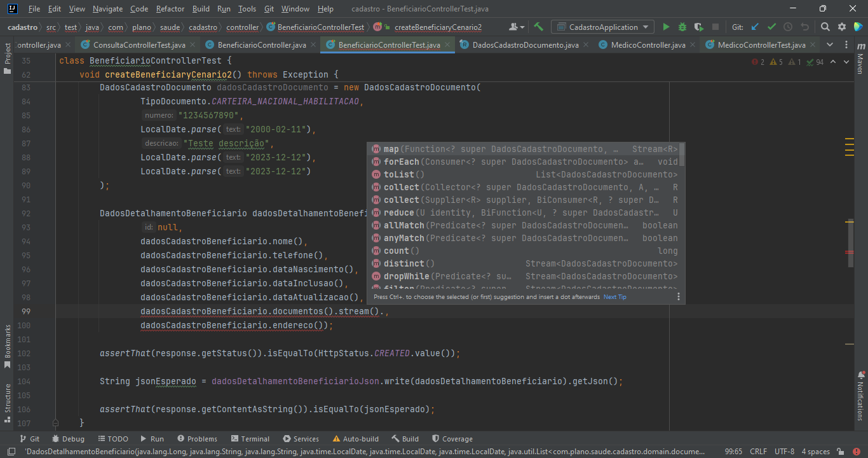The width and height of the screenshot is (868, 458).
Task: Open the TODO tool window
Action: [112, 439]
